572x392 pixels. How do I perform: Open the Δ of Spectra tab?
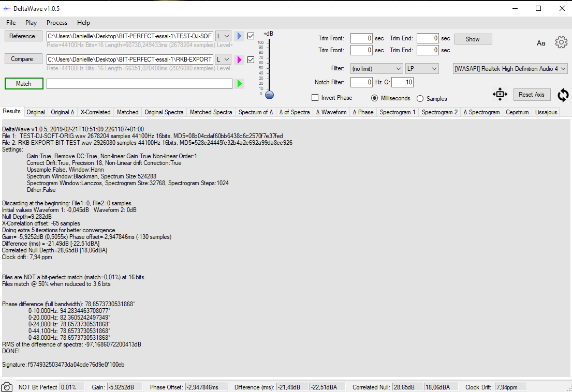click(x=295, y=112)
